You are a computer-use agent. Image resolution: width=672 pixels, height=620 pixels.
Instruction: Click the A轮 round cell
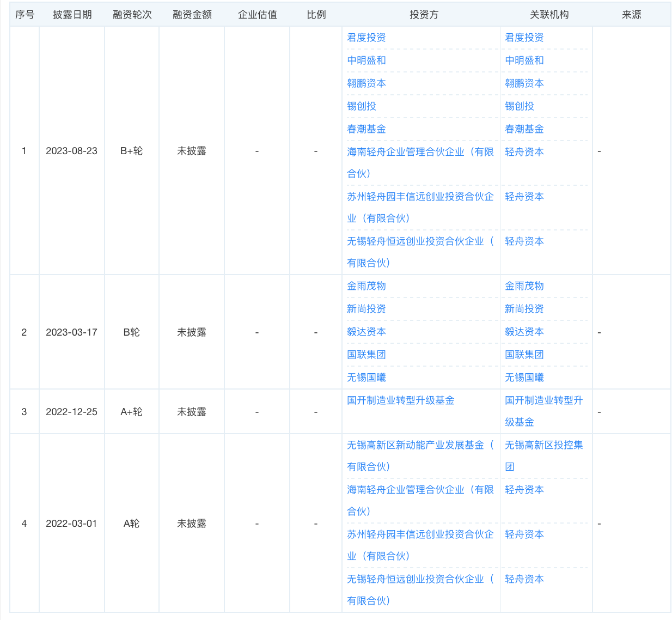[131, 524]
